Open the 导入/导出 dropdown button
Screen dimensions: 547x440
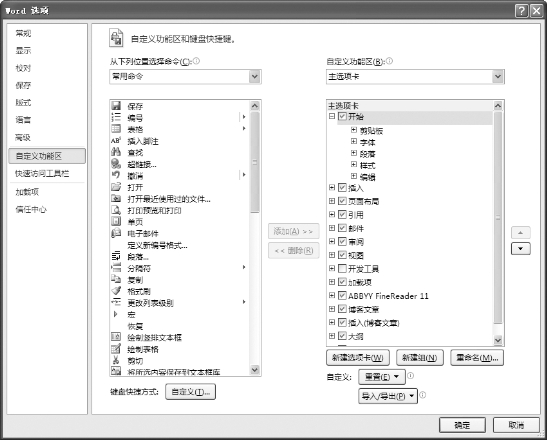(x=388, y=396)
